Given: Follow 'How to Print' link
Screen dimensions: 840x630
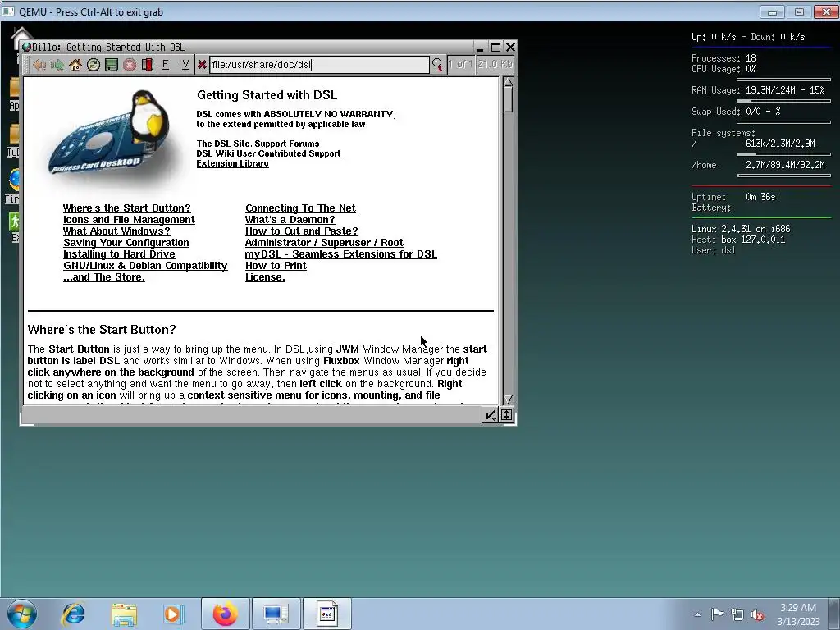Looking at the screenshot, I should coord(276,266).
